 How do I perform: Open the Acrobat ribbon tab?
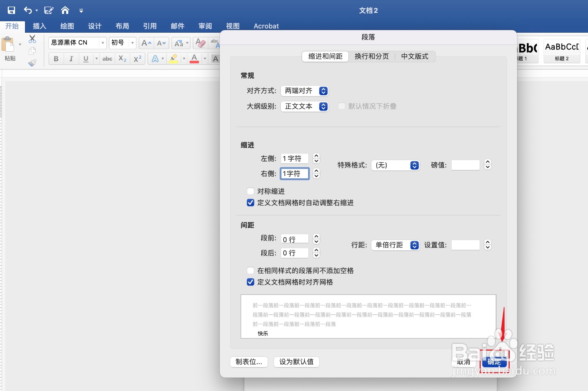(266, 26)
